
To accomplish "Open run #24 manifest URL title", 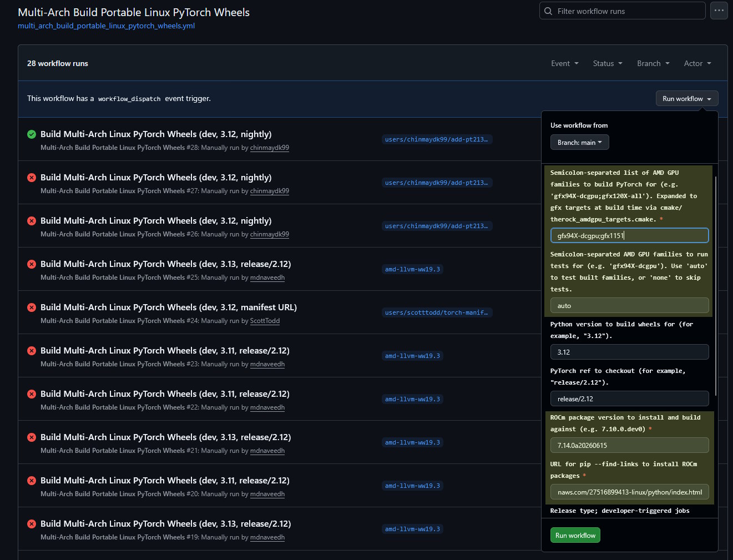I will (169, 307).
